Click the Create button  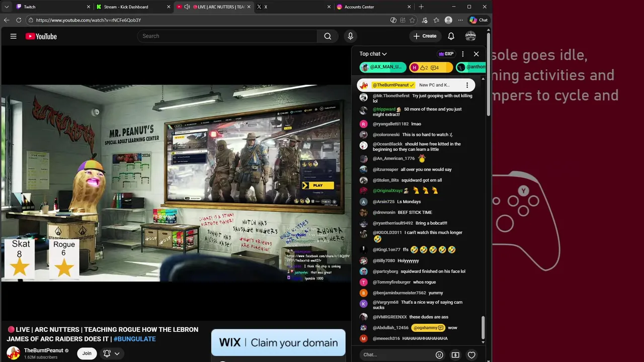425,36
